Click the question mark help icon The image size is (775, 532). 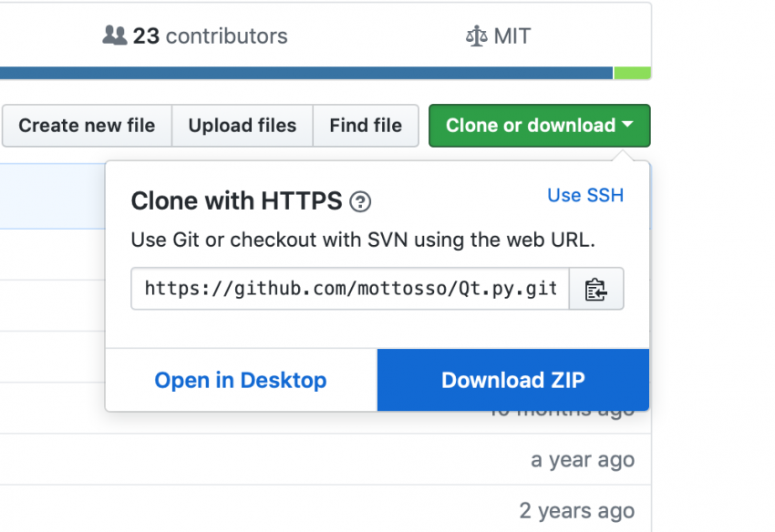[360, 202]
